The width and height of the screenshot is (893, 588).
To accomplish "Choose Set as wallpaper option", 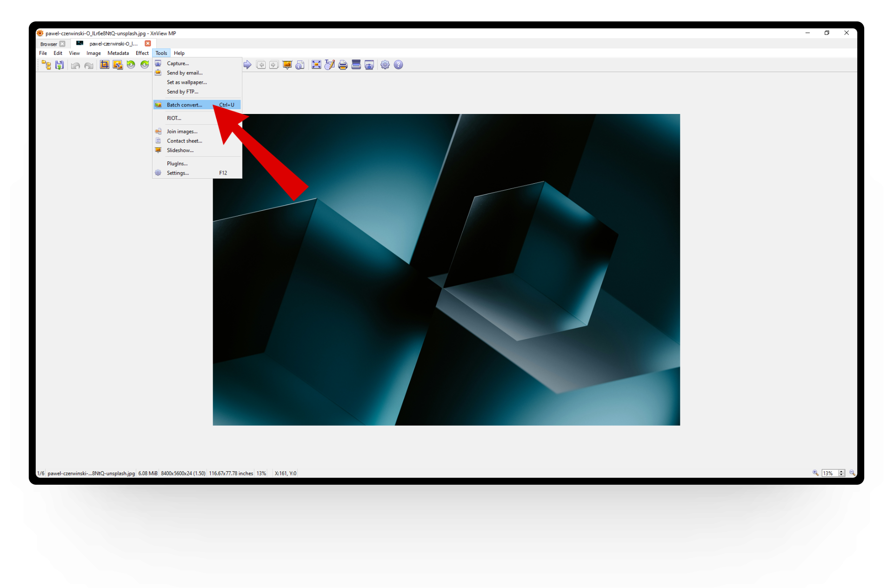I will tap(187, 82).
